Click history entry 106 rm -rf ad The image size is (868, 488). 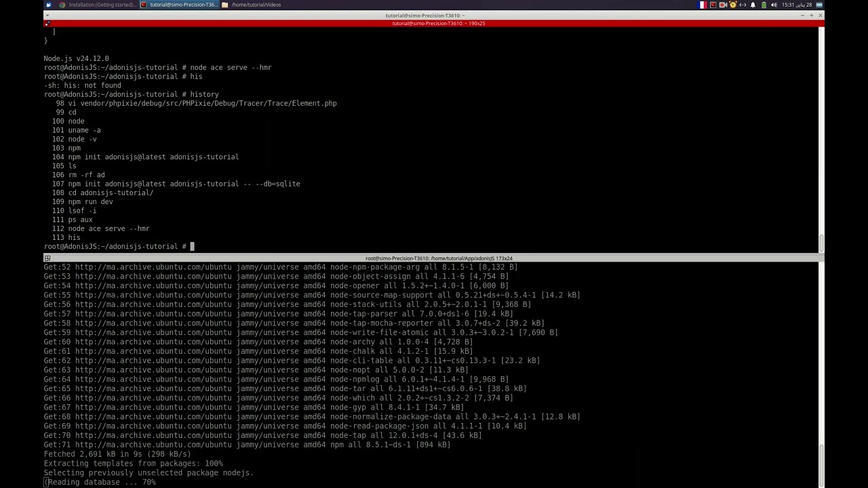pos(78,175)
